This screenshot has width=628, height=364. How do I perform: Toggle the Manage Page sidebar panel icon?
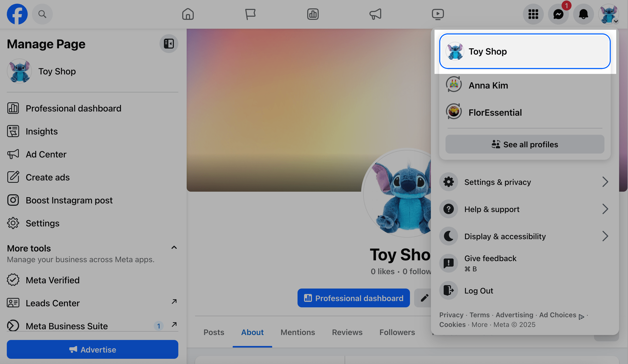[x=169, y=44]
